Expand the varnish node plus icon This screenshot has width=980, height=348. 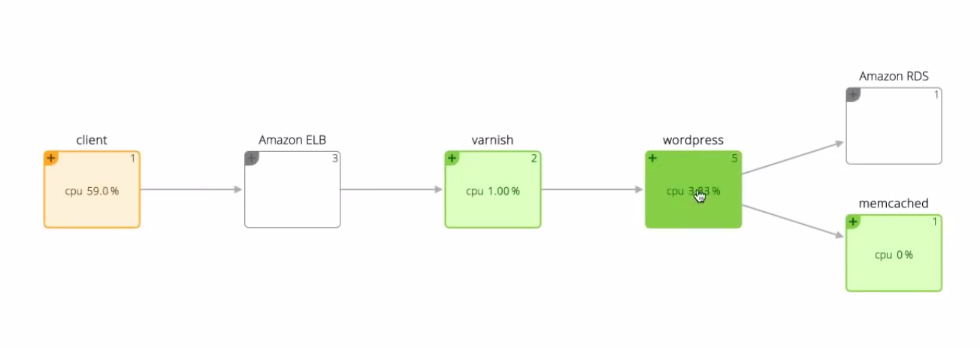pos(451,158)
